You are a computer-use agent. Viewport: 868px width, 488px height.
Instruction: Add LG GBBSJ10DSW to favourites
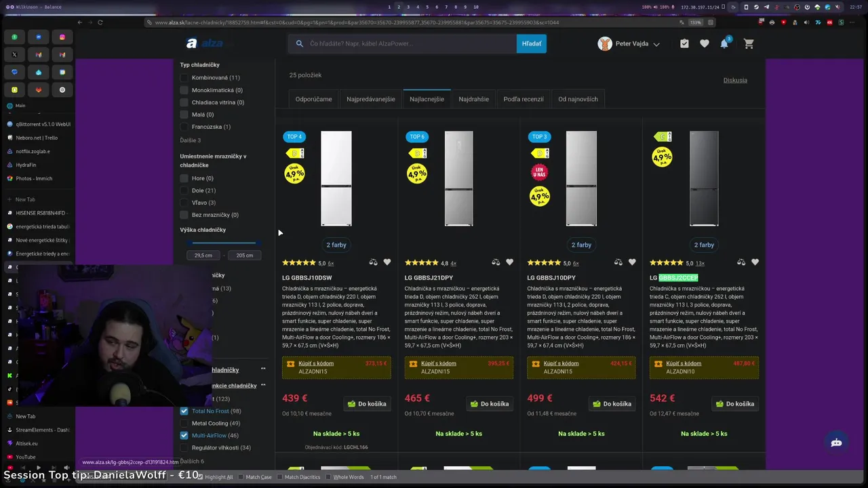[x=387, y=262]
